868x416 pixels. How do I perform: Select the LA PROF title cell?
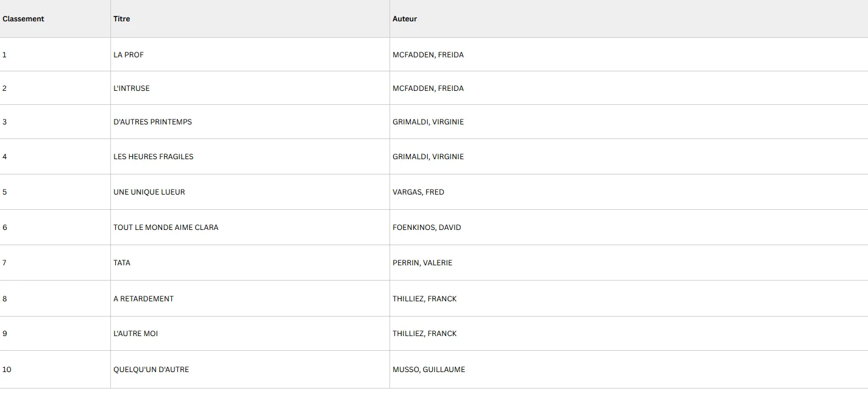[250, 55]
